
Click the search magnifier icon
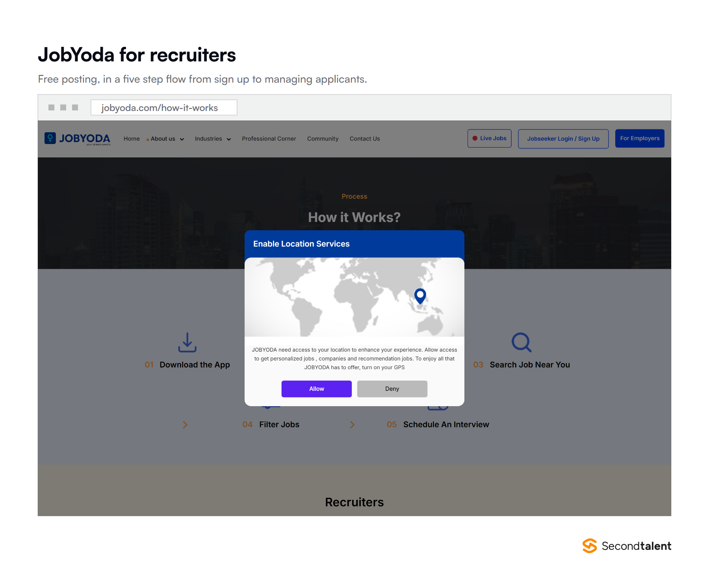[x=522, y=342]
